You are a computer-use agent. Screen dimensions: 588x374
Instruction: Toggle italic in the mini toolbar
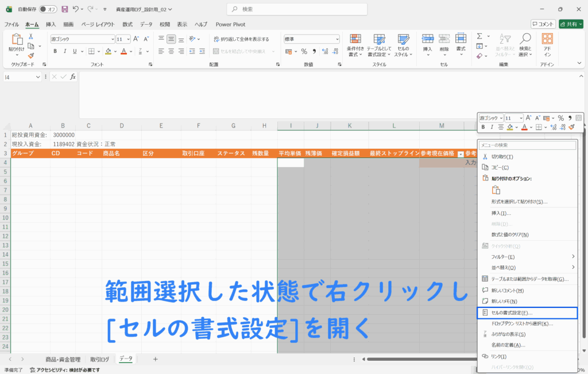[x=492, y=127]
